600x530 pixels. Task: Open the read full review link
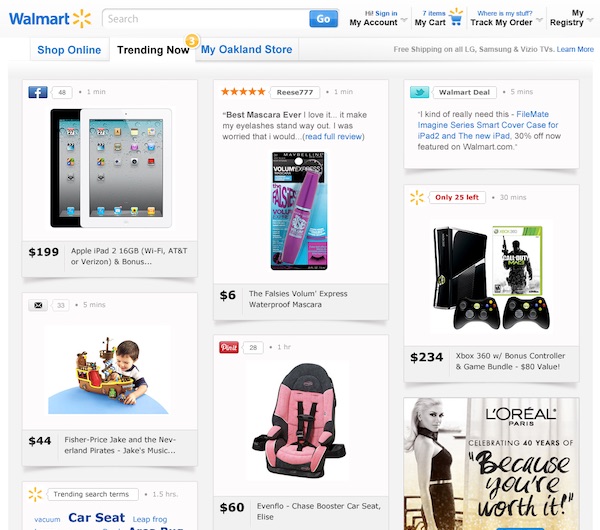click(x=333, y=137)
